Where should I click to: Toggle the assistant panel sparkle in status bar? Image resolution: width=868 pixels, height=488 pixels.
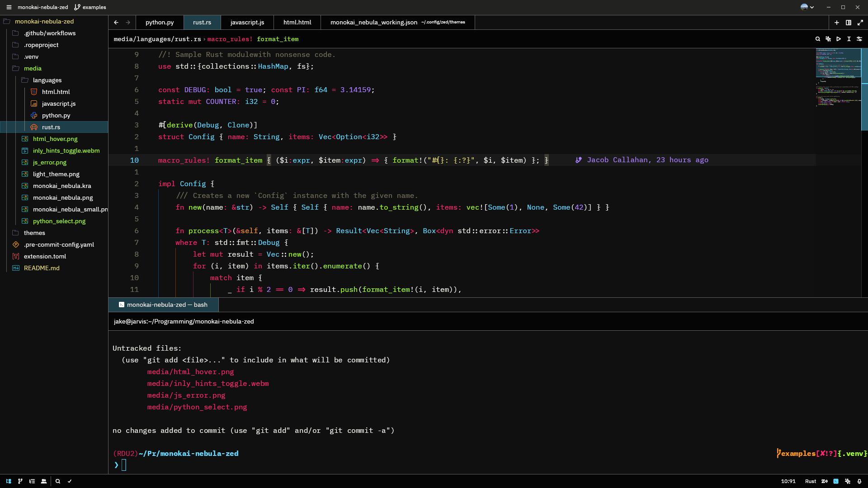tap(848, 481)
